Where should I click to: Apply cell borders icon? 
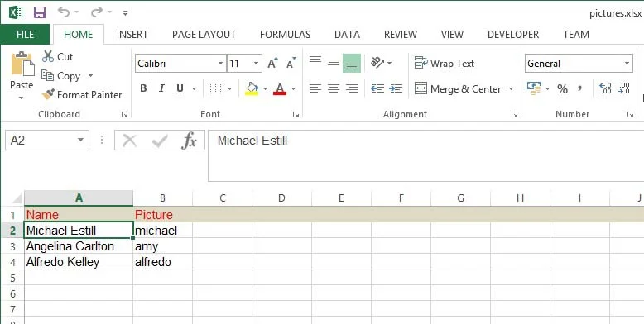pyautogui.click(x=215, y=88)
